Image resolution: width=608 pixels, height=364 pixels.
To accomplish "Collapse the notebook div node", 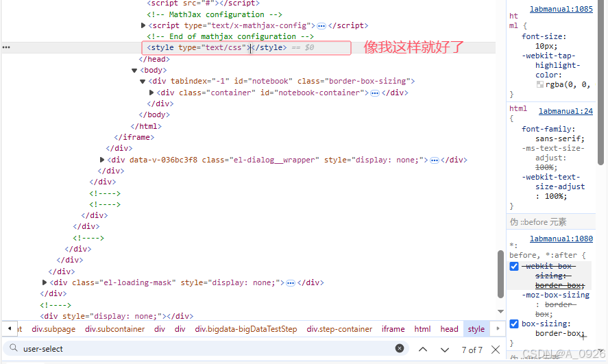I will [143, 82].
